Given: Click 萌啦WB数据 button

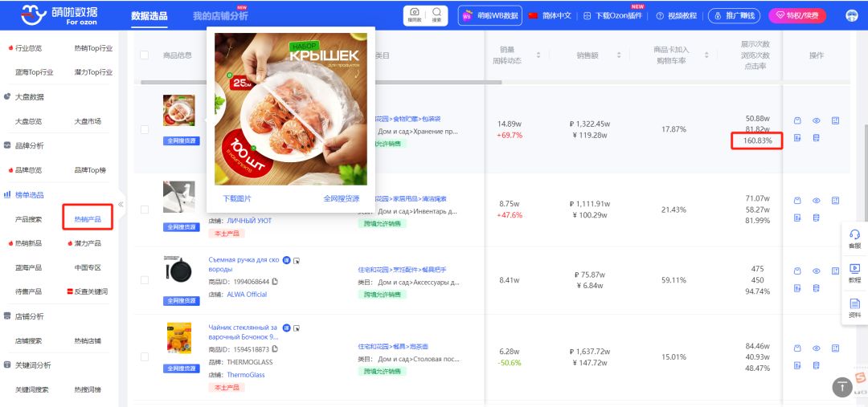Looking at the screenshot, I should coord(490,15).
